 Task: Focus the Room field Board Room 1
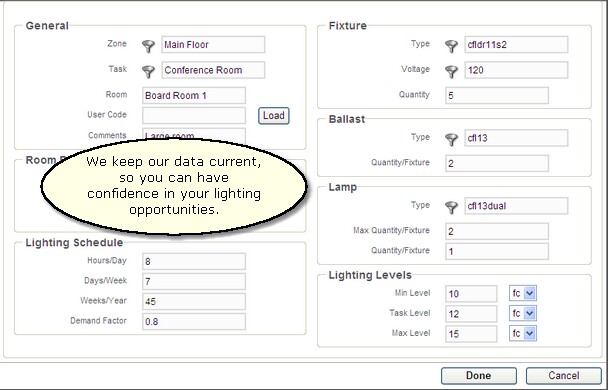194,95
